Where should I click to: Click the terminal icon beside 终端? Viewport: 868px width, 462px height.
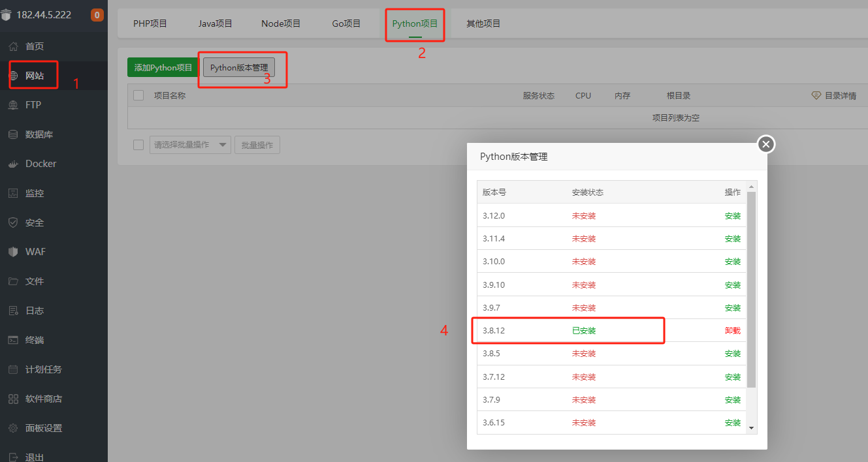coord(13,340)
